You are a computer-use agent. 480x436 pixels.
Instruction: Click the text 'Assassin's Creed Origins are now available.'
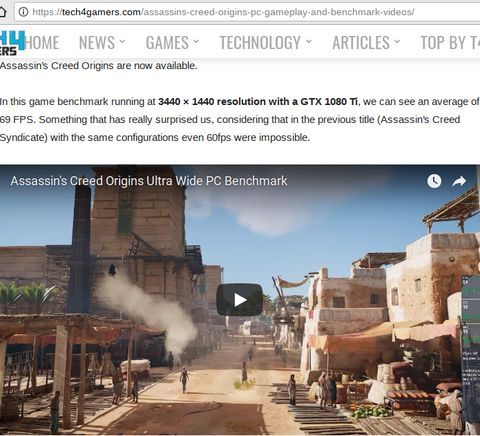coord(99,66)
